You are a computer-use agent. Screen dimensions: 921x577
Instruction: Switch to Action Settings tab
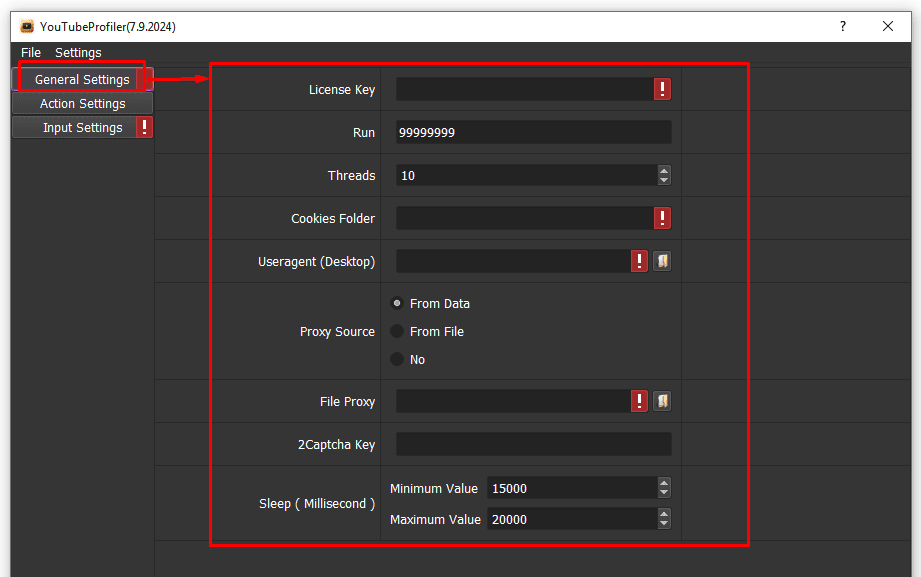coord(82,103)
